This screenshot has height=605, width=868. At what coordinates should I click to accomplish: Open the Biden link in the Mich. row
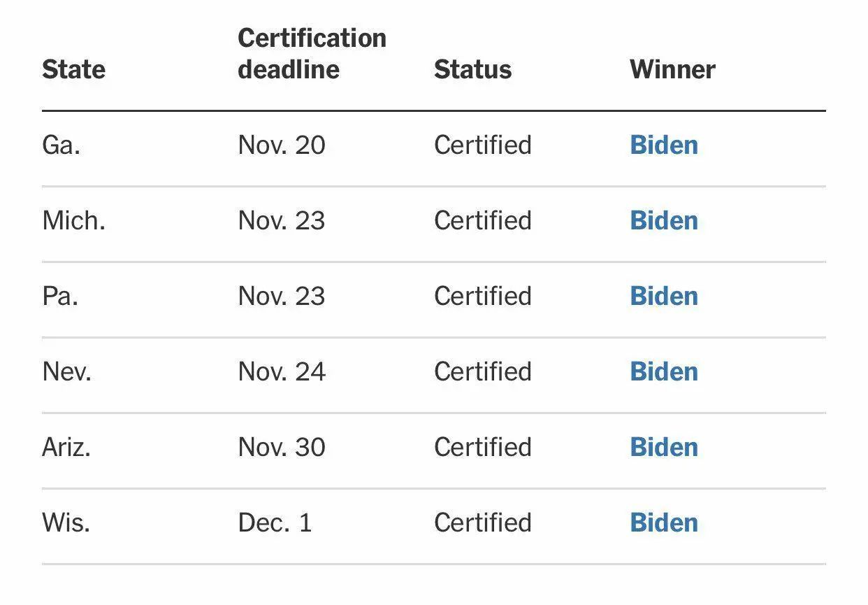[664, 220]
